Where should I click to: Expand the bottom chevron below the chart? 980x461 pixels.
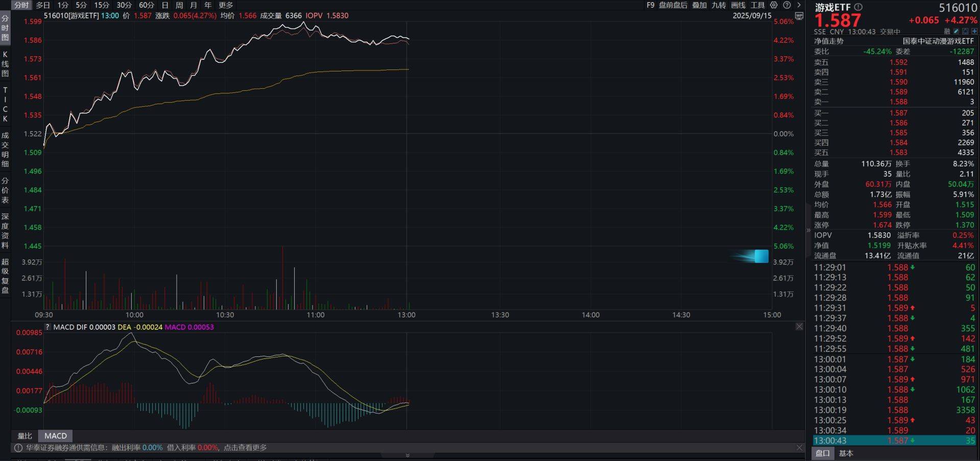coord(407,455)
